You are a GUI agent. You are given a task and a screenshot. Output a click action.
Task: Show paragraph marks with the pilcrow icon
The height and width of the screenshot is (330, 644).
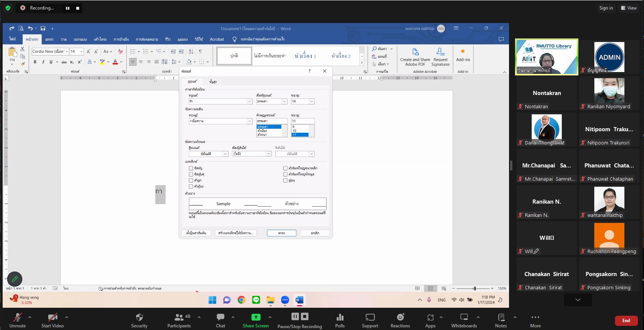pos(200,51)
